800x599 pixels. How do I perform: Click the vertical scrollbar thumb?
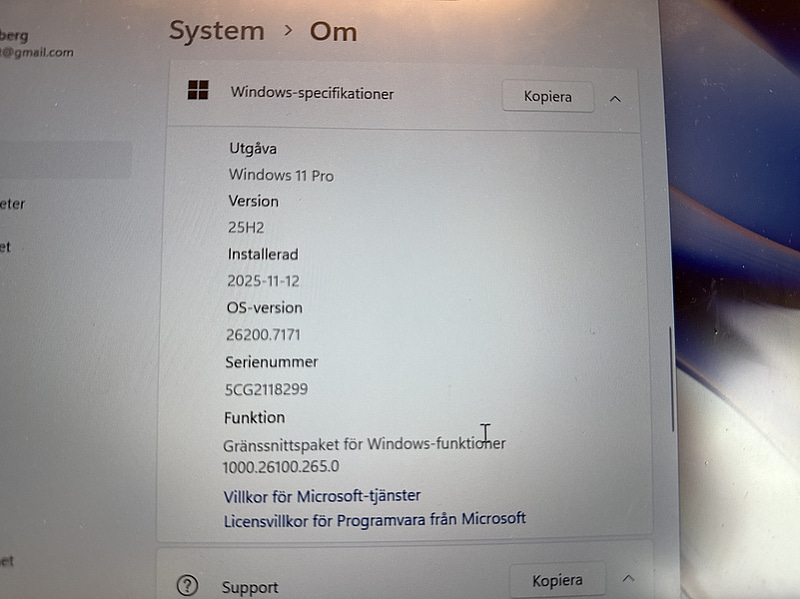[x=672, y=380]
